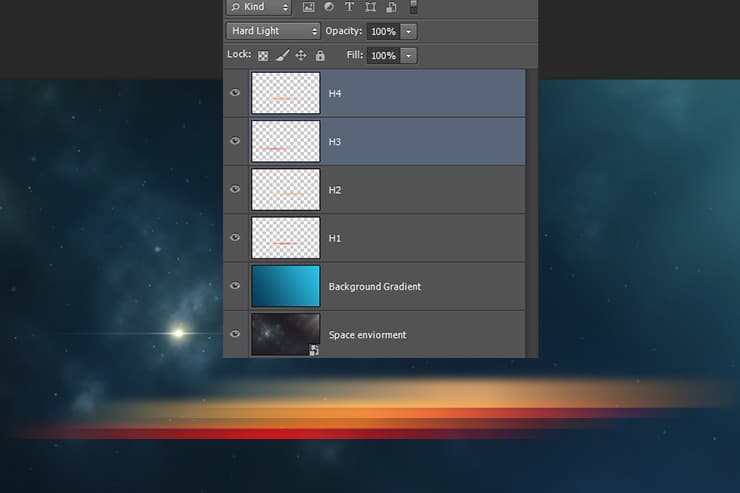Filter layers by type layers icon

point(349,7)
